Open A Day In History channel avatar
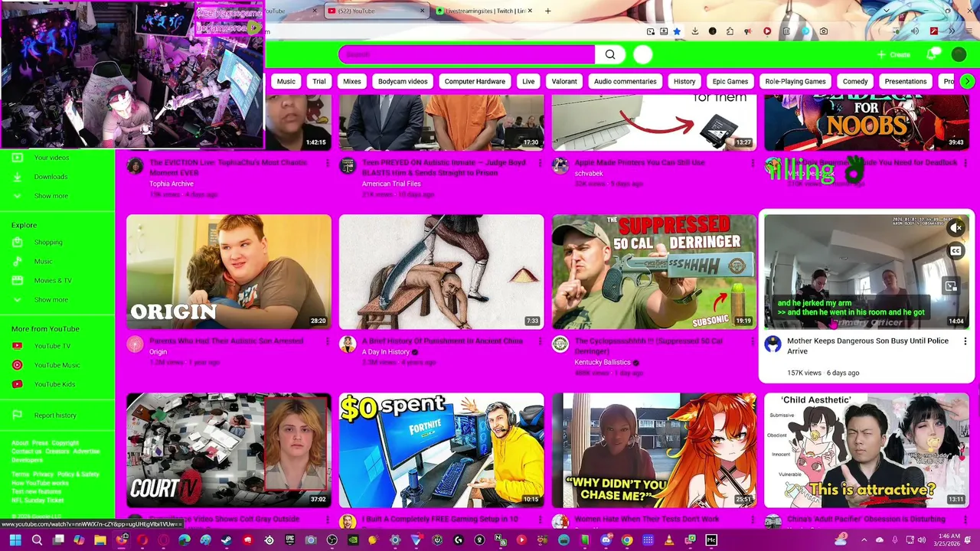Image resolution: width=980 pixels, height=551 pixels. point(348,344)
